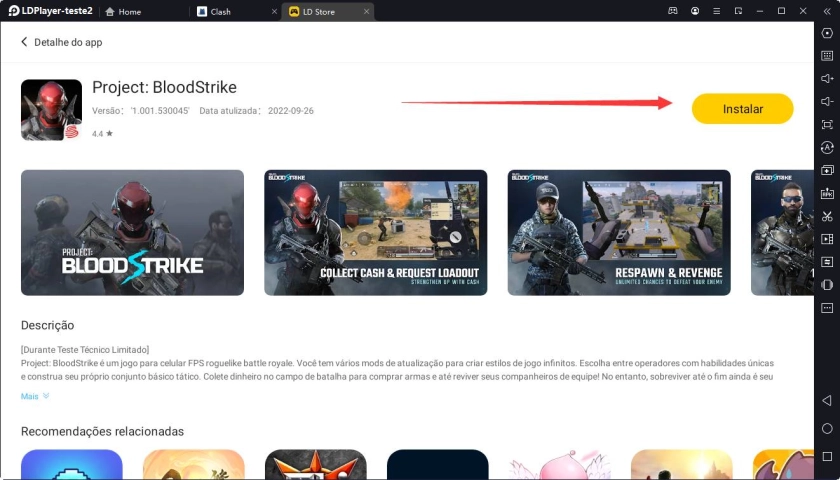Open the Collect Cash & Request Loadout screenshot
This screenshot has width=840, height=480.
(x=375, y=232)
